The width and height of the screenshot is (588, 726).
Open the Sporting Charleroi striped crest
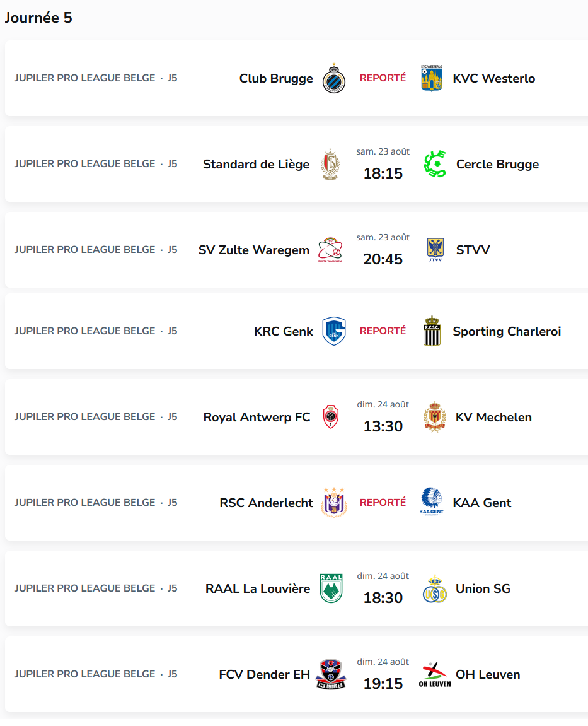point(432,331)
